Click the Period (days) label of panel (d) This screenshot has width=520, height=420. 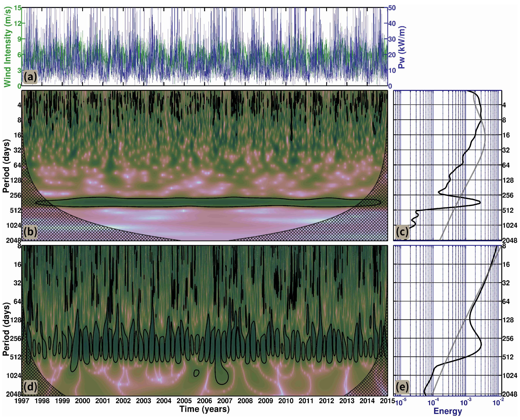tap(6, 329)
